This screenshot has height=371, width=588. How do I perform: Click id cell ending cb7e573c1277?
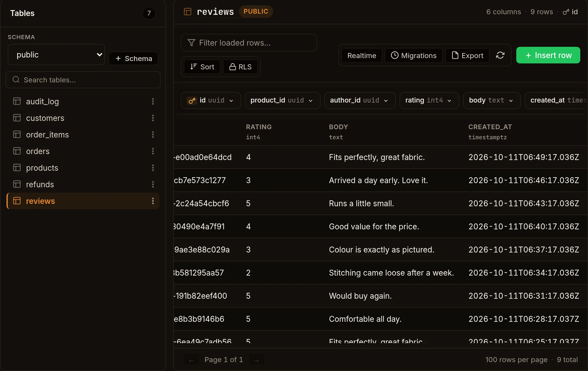coord(200,180)
